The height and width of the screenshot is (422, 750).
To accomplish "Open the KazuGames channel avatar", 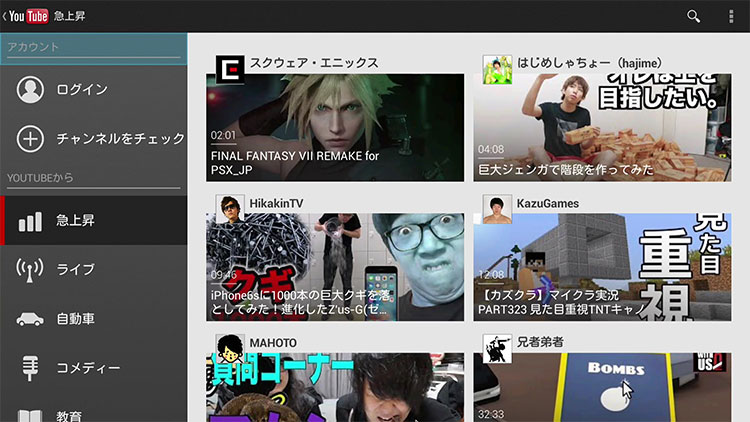I will [x=497, y=209].
